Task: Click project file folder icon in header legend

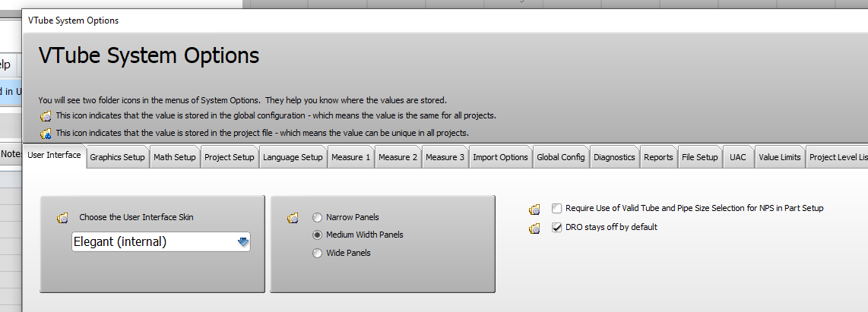Action: [x=46, y=134]
